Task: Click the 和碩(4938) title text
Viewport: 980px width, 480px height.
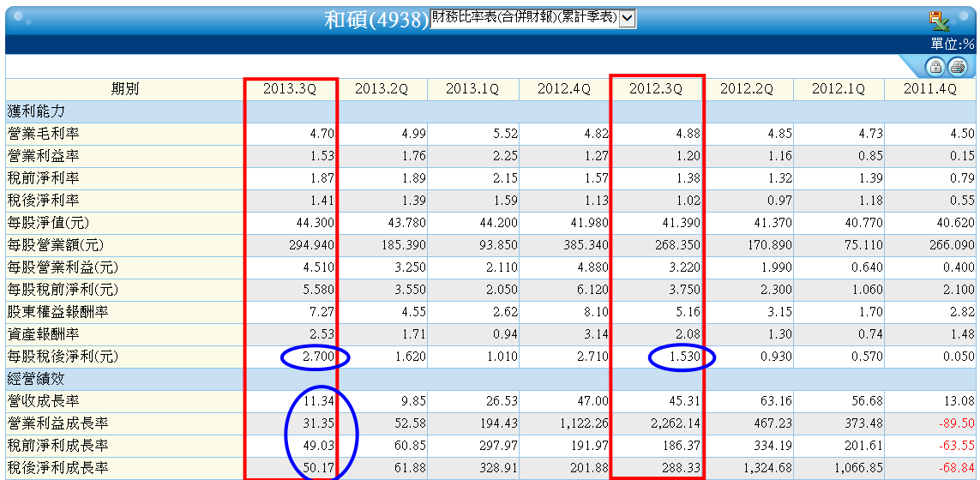Action: (x=377, y=20)
